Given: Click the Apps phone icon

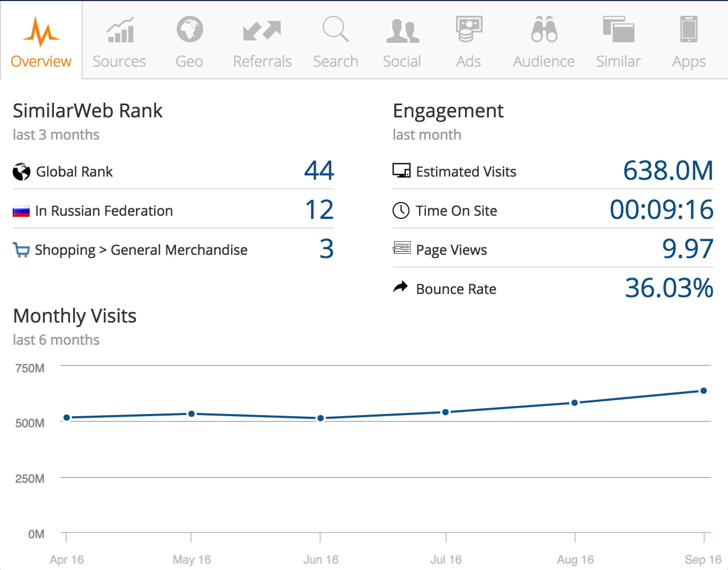Looking at the screenshot, I should 688,29.
